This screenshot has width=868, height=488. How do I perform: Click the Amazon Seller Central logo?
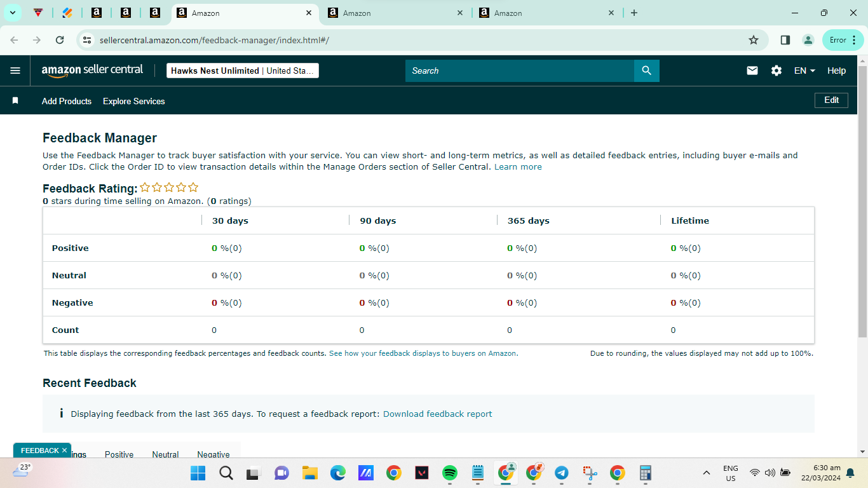[x=92, y=71]
